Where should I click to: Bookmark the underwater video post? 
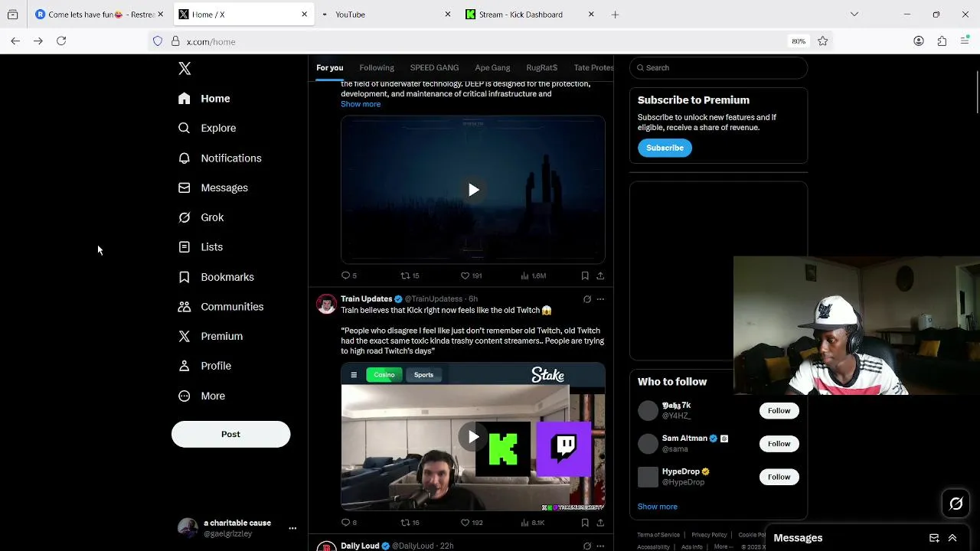(585, 275)
